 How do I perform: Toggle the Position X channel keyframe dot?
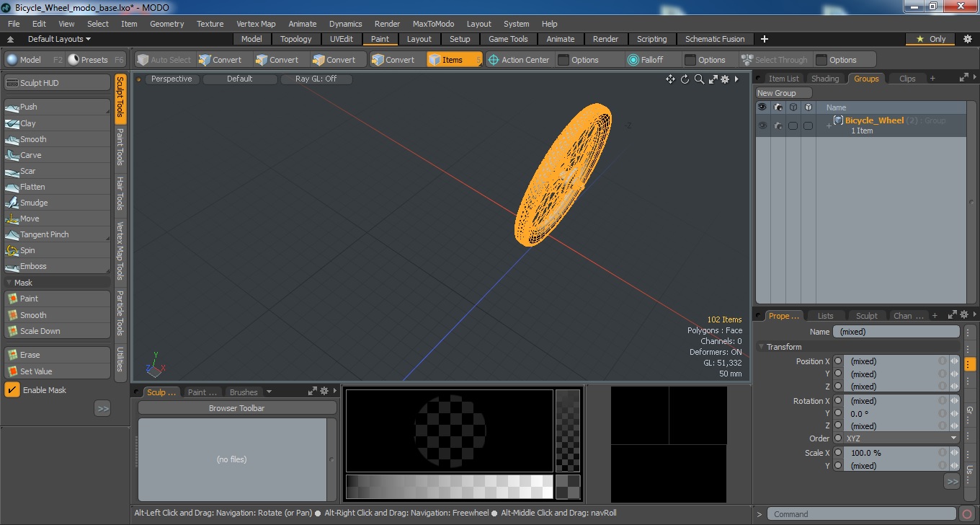click(838, 361)
